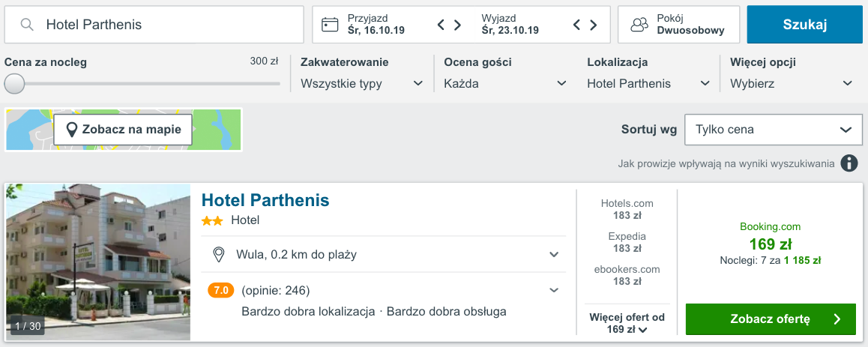Open the Lokalizacja dropdown

click(648, 83)
